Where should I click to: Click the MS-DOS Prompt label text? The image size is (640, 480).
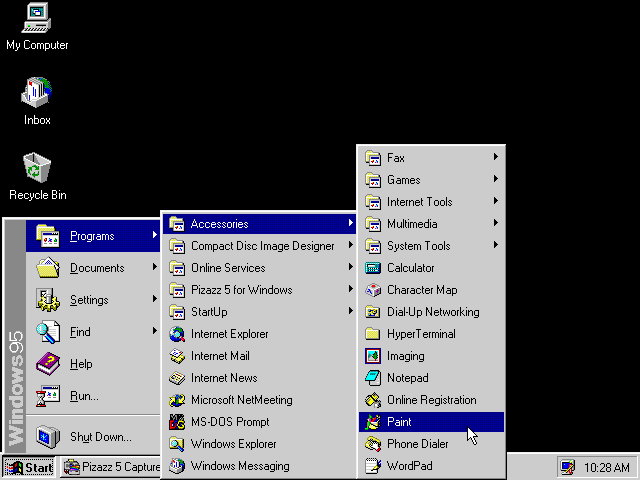click(230, 422)
